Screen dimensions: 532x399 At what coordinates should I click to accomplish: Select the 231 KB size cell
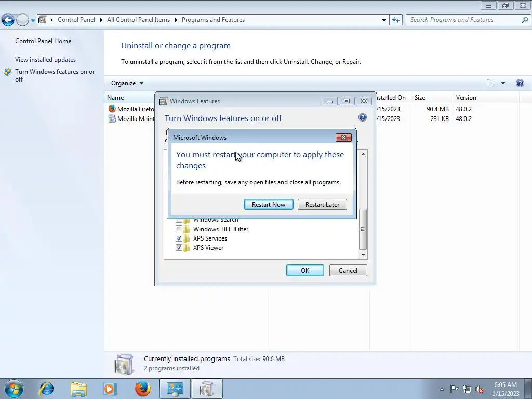(x=440, y=119)
